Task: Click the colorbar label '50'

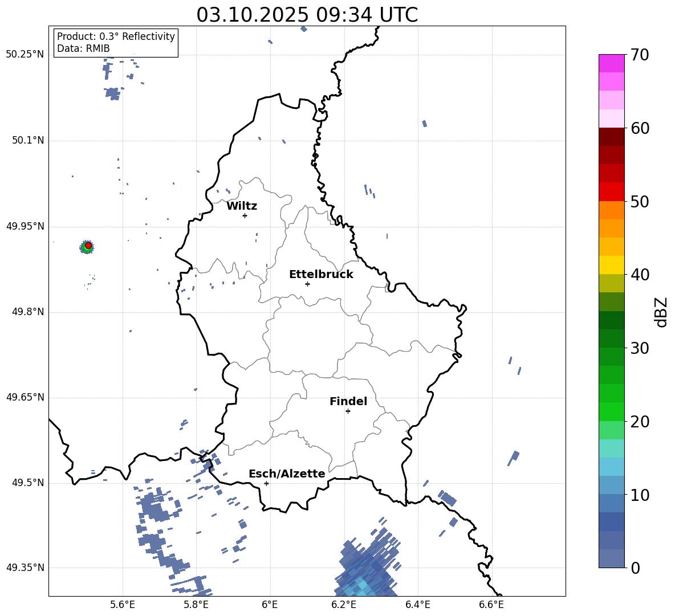Action: coord(640,202)
